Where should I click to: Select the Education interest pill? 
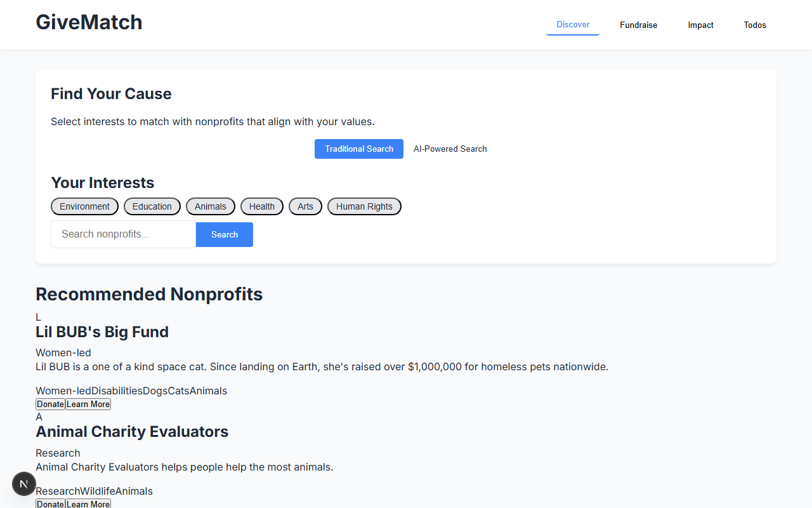(152, 206)
